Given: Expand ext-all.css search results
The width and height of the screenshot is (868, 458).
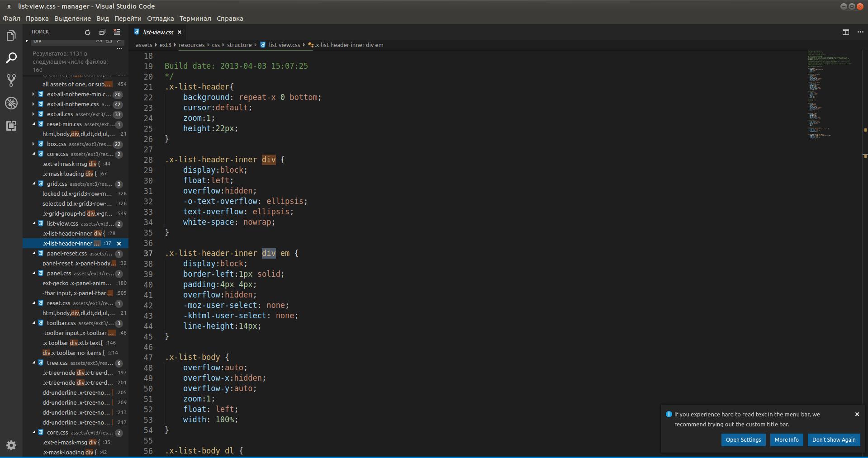Looking at the screenshot, I should [33, 114].
